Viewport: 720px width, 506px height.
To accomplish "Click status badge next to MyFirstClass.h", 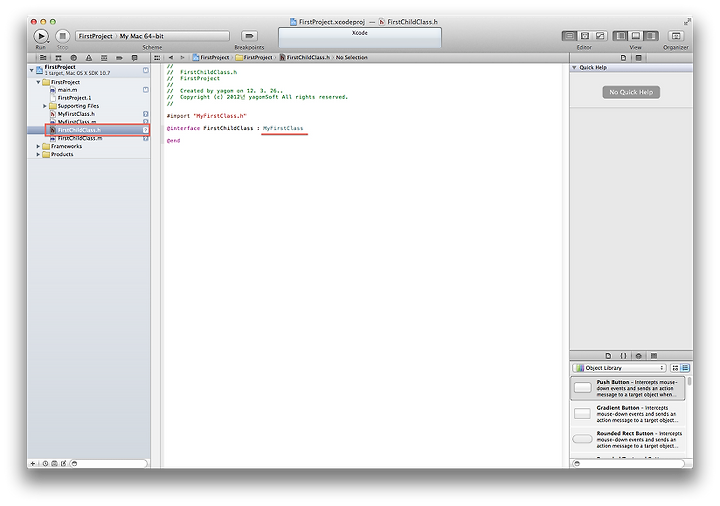I will click(x=146, y=114).
